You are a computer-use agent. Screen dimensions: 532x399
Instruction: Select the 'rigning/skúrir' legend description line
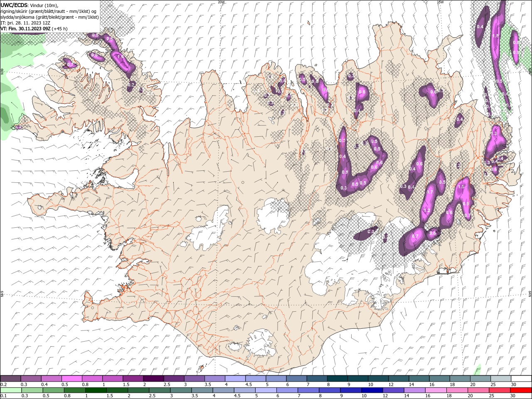[x=49, y=11]
